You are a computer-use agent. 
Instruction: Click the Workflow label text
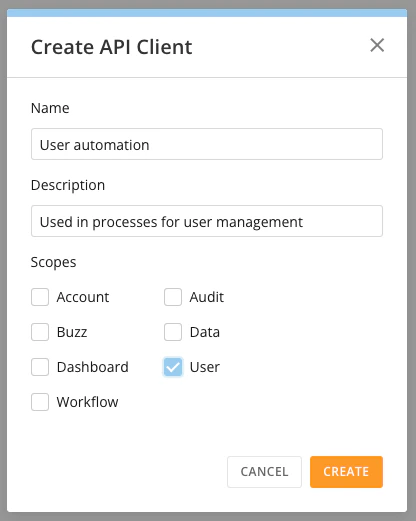(x=87, y=402)
